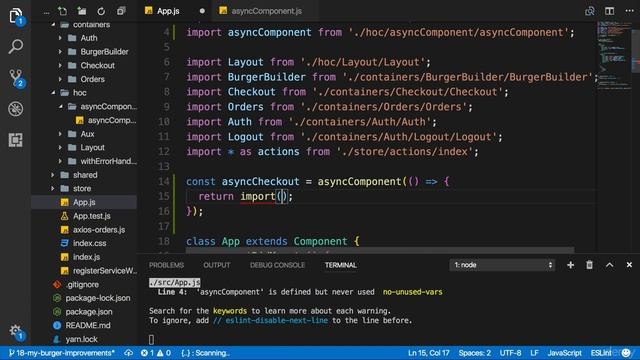Switch to the App.js editor tab
This screenshot has width=640, height=360.
[168, 11]
